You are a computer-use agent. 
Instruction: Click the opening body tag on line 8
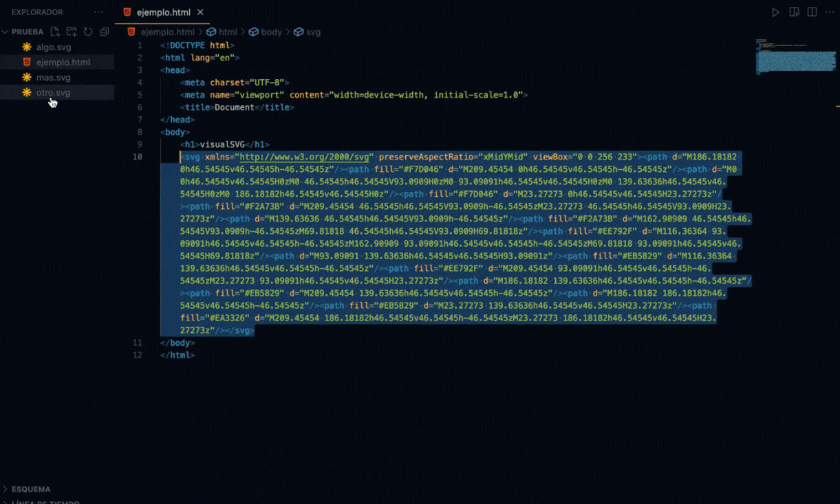pos(175,132)
